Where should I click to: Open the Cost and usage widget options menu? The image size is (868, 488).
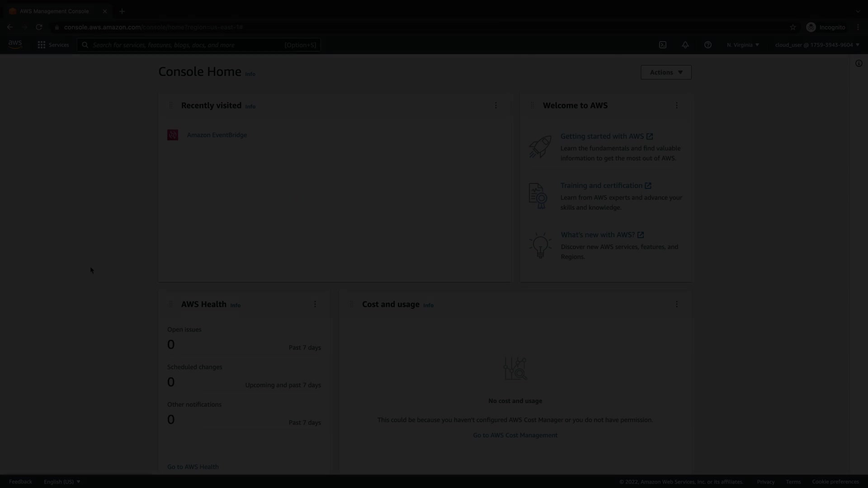pyautogui.click(x=677, y=304)
